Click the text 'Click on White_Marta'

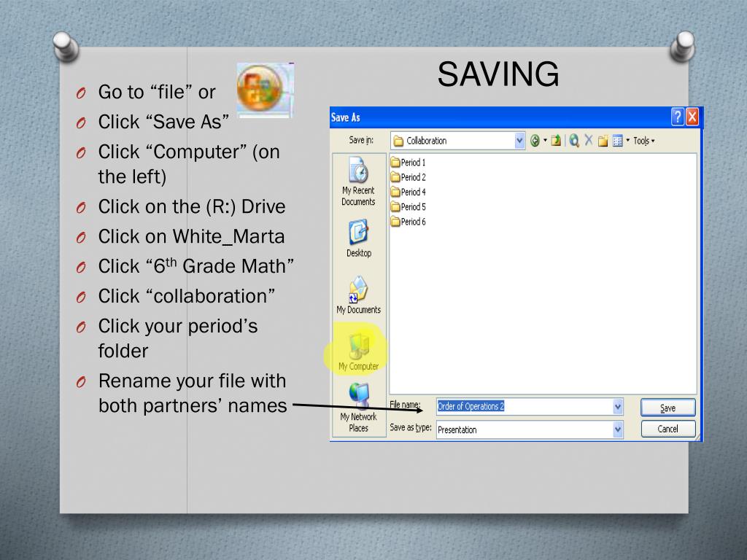point(191,237)
